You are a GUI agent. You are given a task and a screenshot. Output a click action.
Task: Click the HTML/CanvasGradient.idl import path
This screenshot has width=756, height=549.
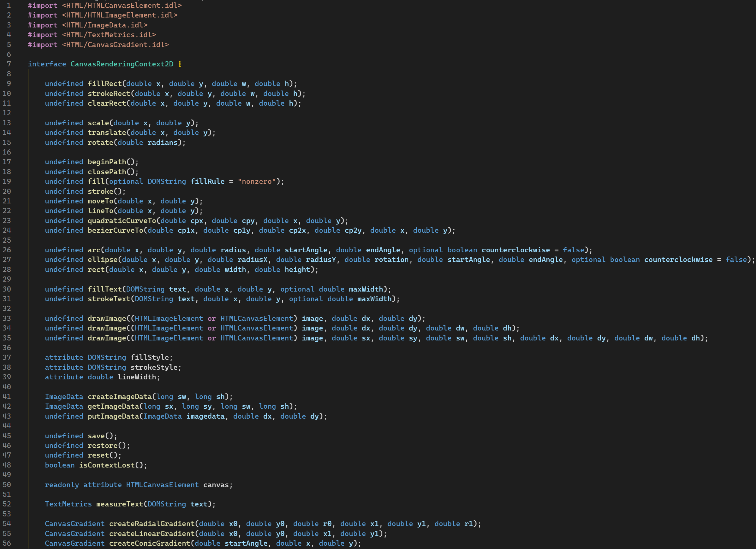[x=115, y=45]
